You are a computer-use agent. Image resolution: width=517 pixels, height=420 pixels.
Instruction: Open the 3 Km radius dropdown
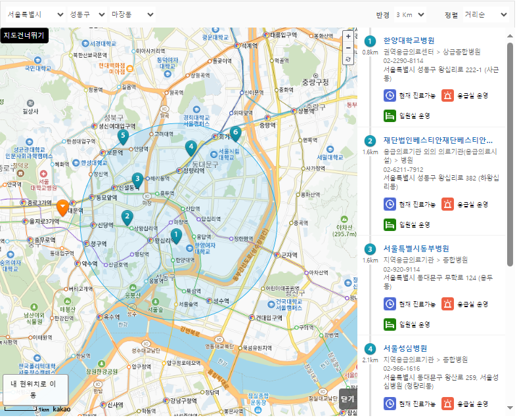(x=410, y=15)
